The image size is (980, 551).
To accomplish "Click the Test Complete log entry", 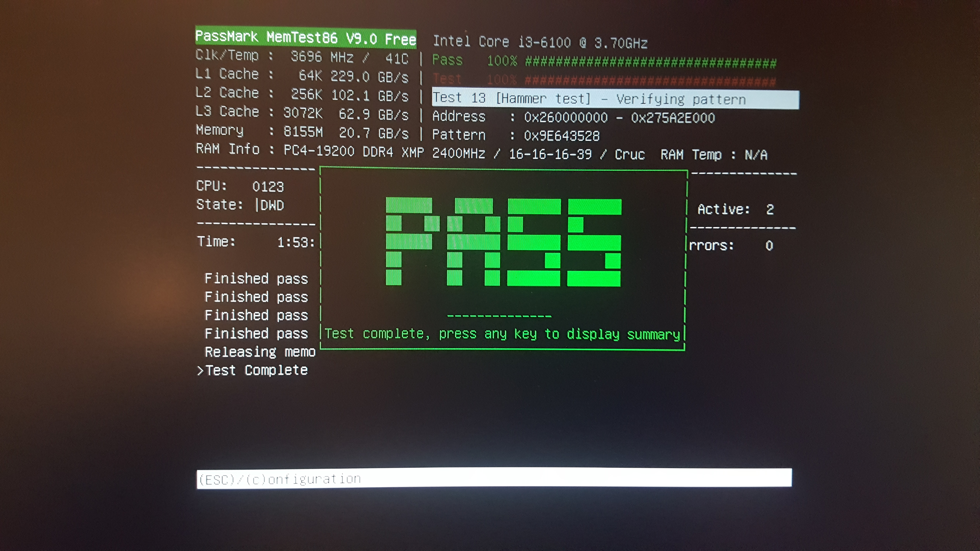I will coord(256,370).
